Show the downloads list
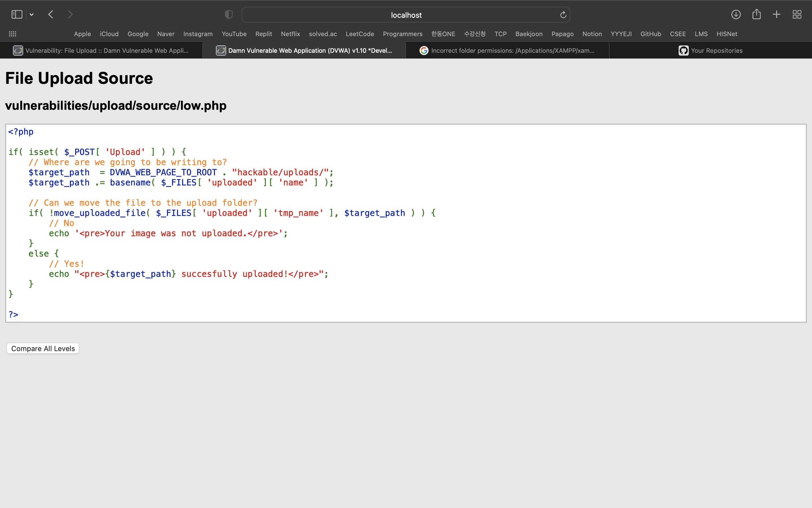This screenshot has height=508, width=812. pyautogui.click(x=736, y=14)
